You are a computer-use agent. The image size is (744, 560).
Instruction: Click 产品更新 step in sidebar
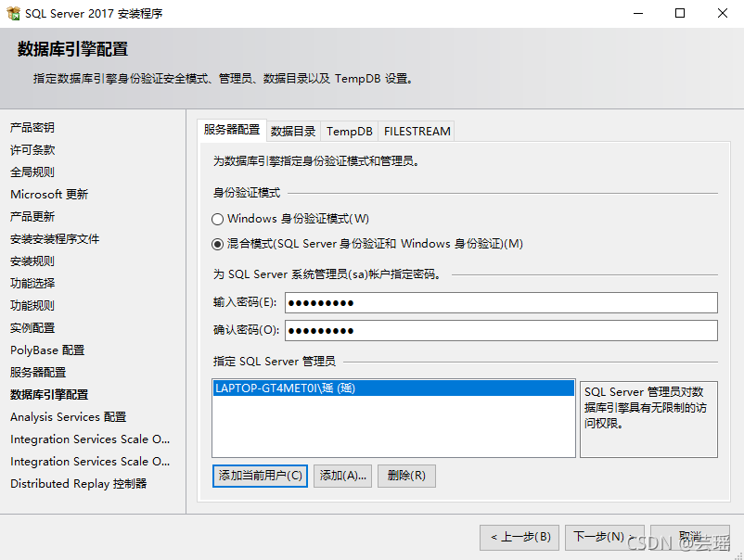32,217
